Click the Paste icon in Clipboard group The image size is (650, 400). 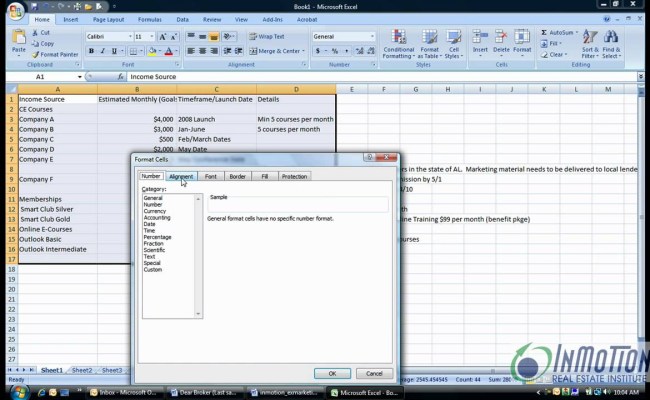19,37
